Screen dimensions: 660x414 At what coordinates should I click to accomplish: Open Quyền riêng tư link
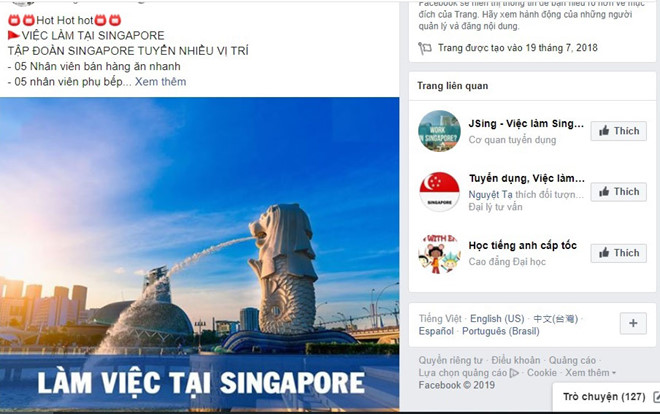(450, 361)
